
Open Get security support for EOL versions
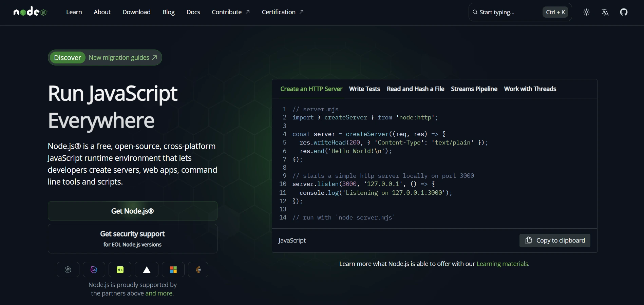click(133, 239)
